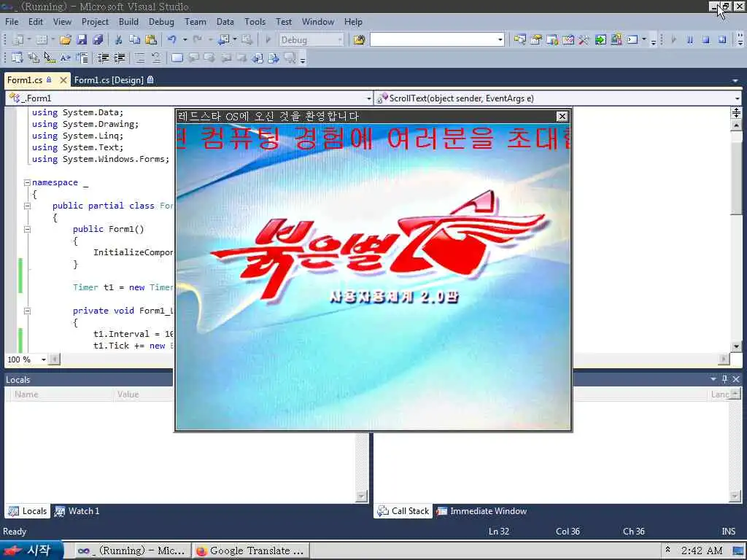Screen dimensions: 747x560
Task: Save the current file with floppy icon
Action: point(82,40)
